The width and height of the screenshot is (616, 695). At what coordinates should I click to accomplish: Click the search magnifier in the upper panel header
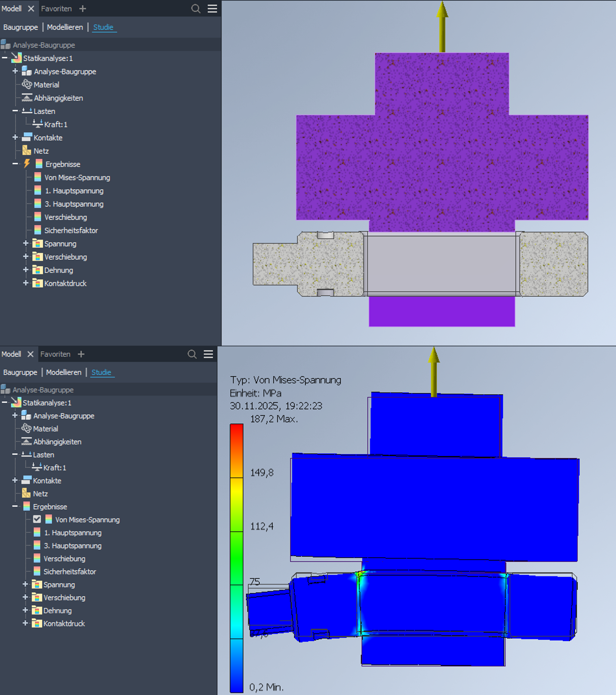[x=196, y=8]
